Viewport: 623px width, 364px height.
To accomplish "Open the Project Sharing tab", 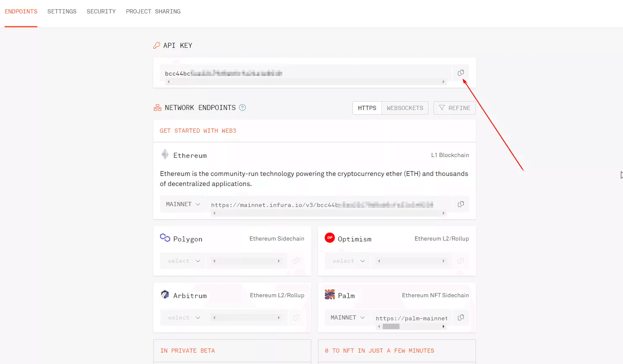I will pyautogui.click(x=153, y=11).
